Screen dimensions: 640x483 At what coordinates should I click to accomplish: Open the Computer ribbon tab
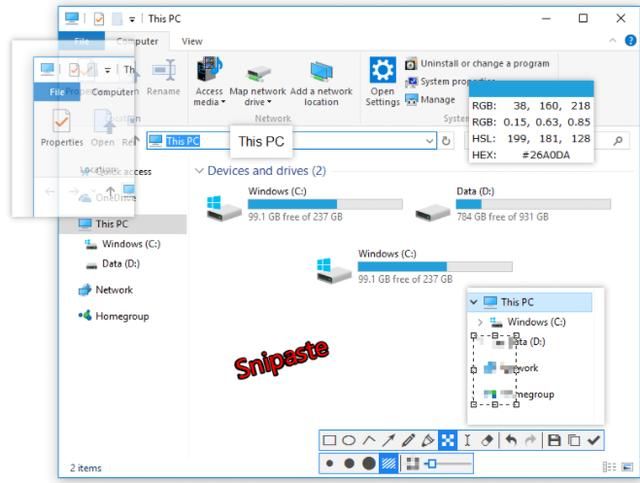(137, 41)
